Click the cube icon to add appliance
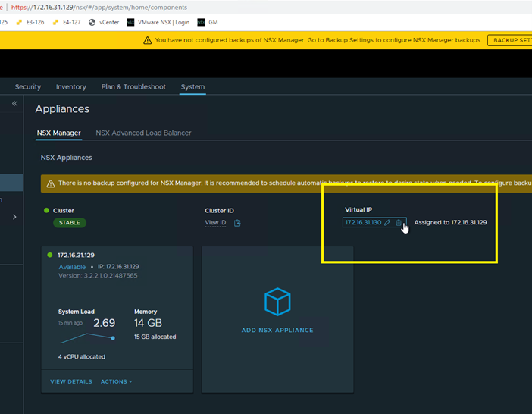 (x=277, y=302)
